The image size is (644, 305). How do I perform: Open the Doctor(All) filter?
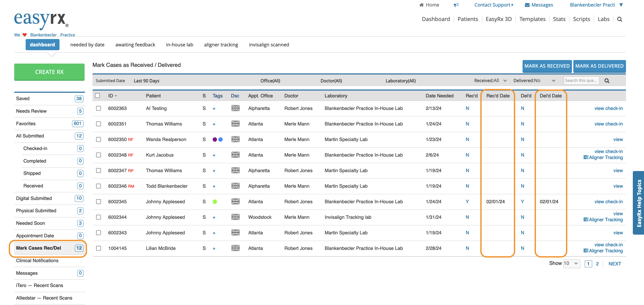point(331,81)
